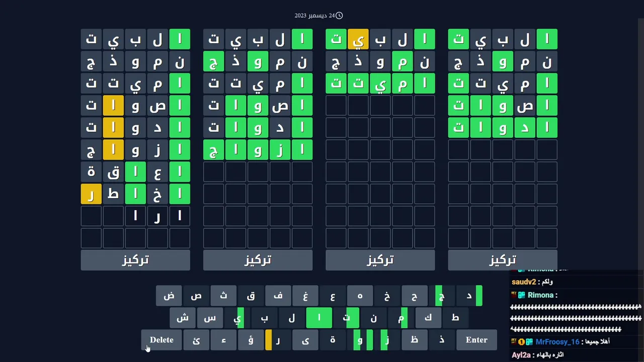The width and height of the screenshot is (644, 362).
Task: Tap the ن letter key
Action: 373,318
